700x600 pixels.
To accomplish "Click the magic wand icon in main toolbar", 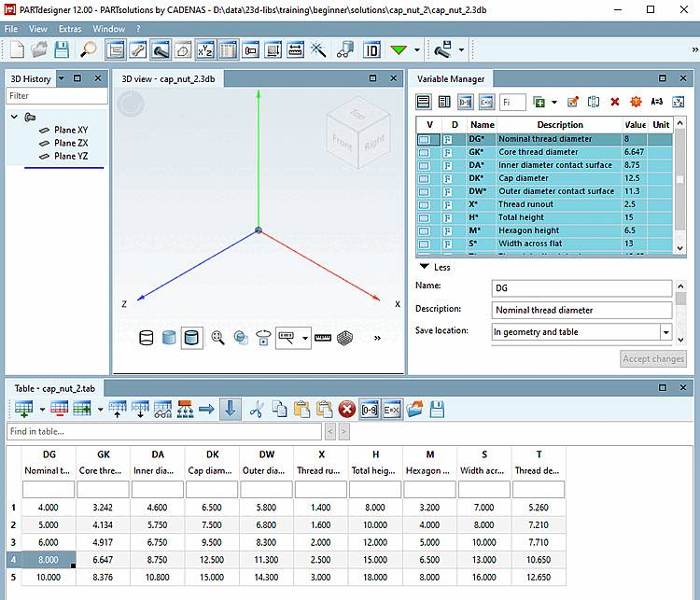I will click(x=317, y=49).
